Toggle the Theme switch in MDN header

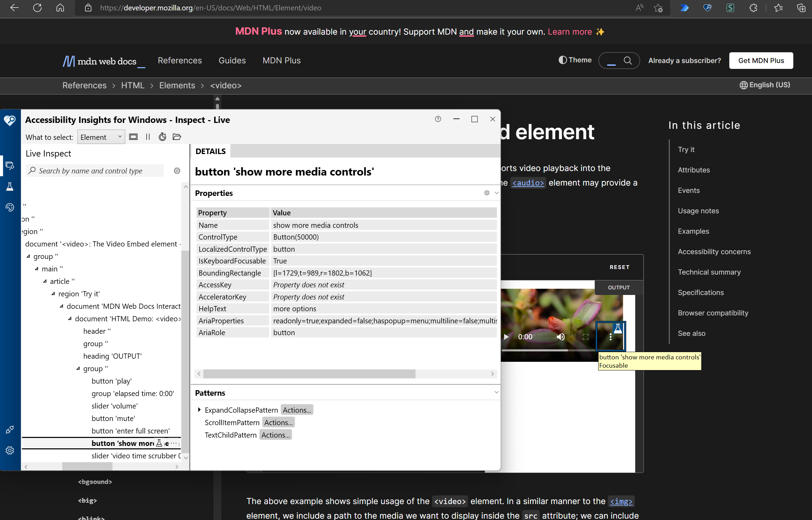pos(575,60)
